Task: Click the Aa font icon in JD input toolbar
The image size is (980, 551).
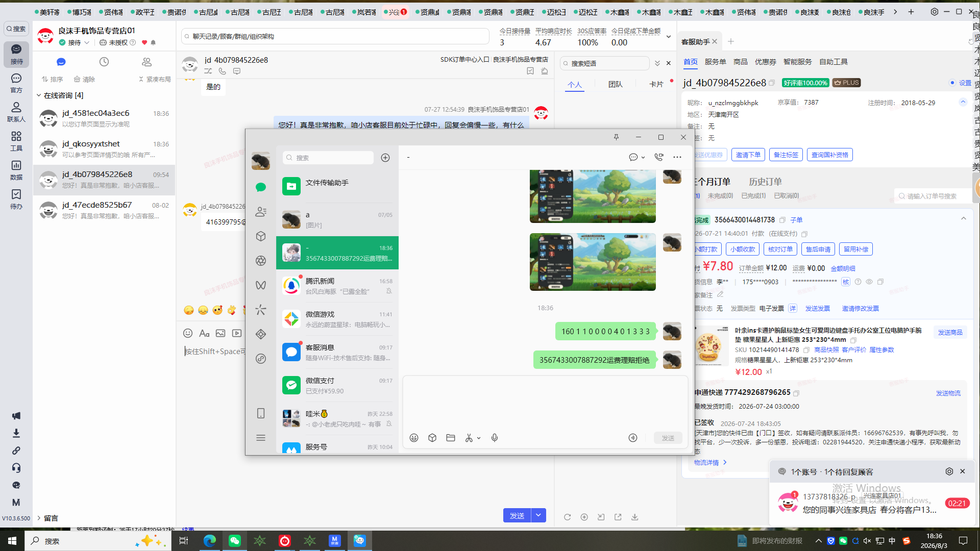Action: (204, 333)
